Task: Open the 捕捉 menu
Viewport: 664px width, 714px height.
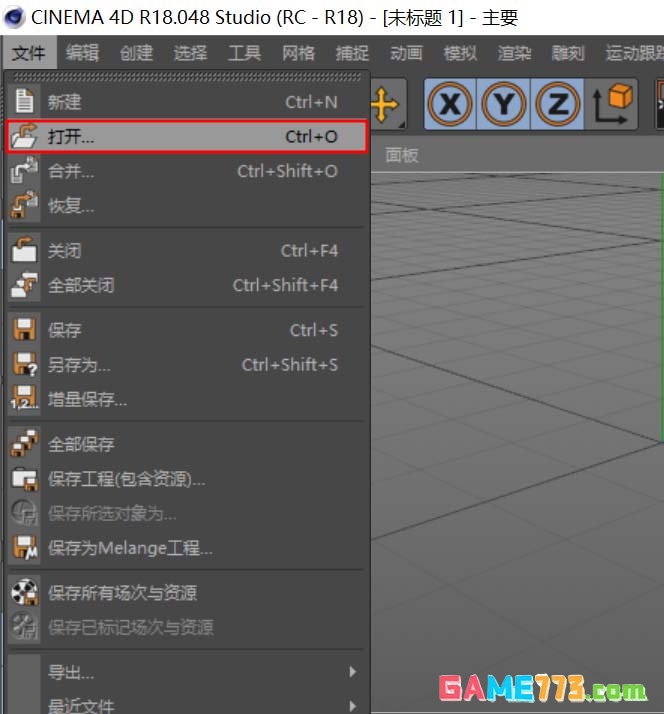Action: (352, 53)
